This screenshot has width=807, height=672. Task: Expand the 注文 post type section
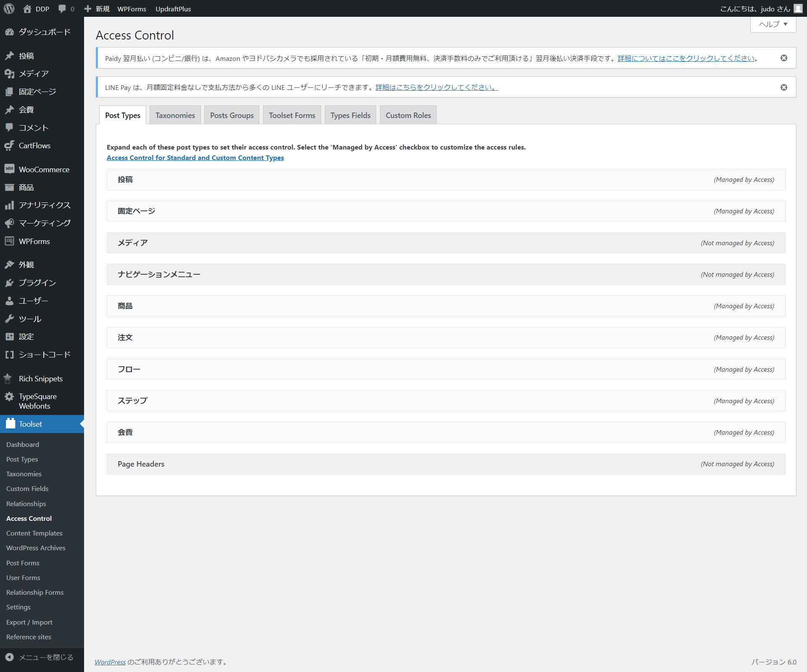point(446,338)
